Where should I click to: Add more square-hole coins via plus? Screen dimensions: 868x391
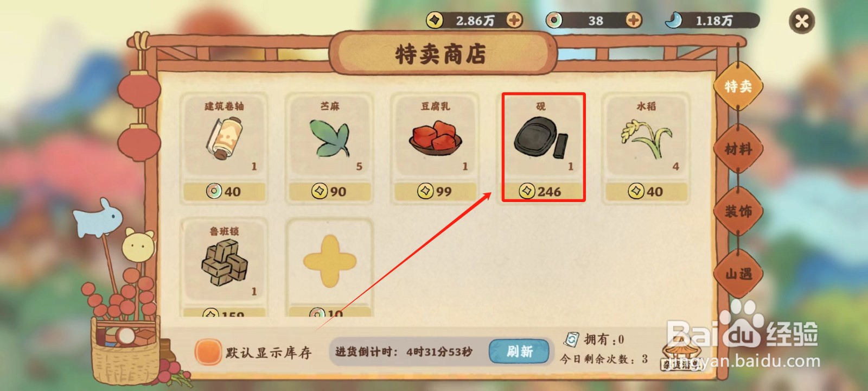514,21
